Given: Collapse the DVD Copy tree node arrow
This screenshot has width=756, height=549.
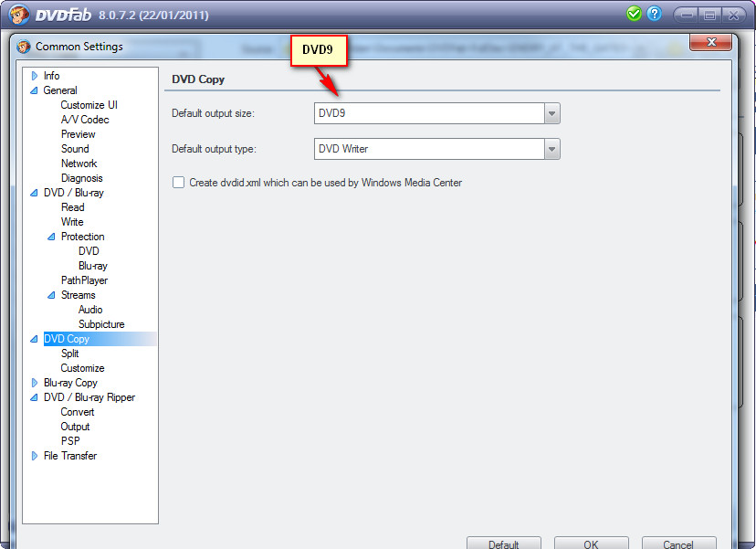Looking at the screenshot, I should pyautogui.click(x=34, y=339).
